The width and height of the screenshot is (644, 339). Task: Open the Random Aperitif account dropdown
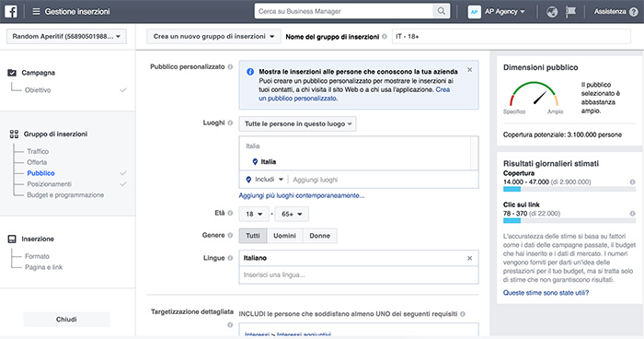coord(66,36)
